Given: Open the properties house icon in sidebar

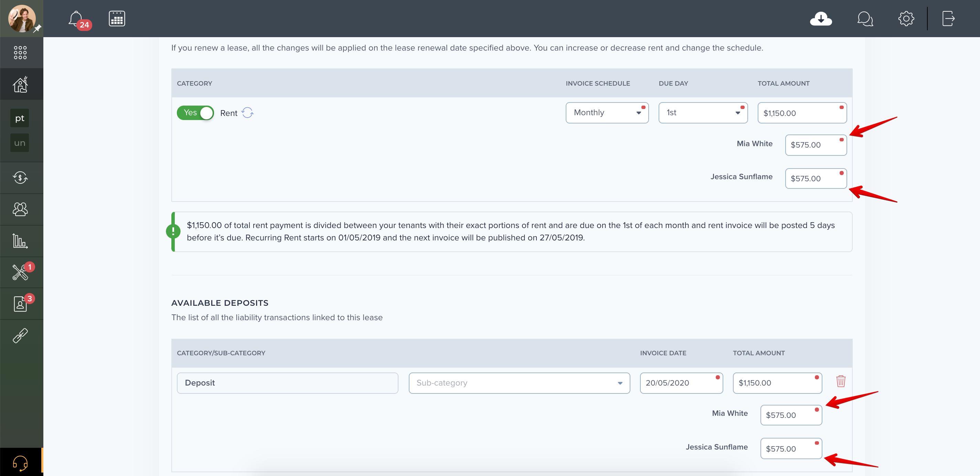Looking at the screenshot, I should pyautogui.click(x=20, y=84).
